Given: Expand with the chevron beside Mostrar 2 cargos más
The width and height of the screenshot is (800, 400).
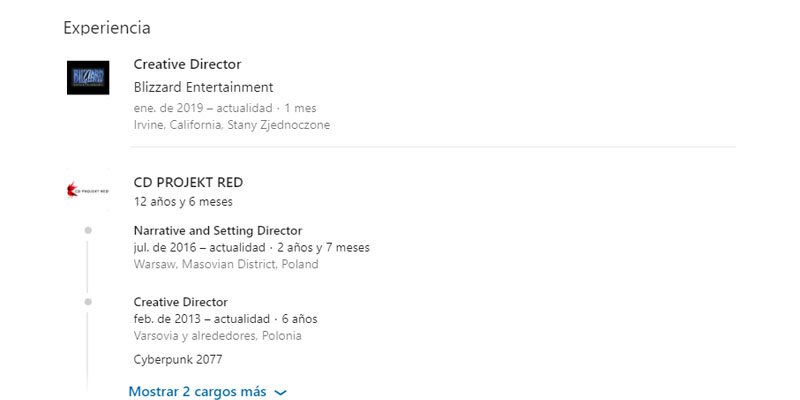Looking at the screenshot, I should pyautogui.click(x=280, y=392).
